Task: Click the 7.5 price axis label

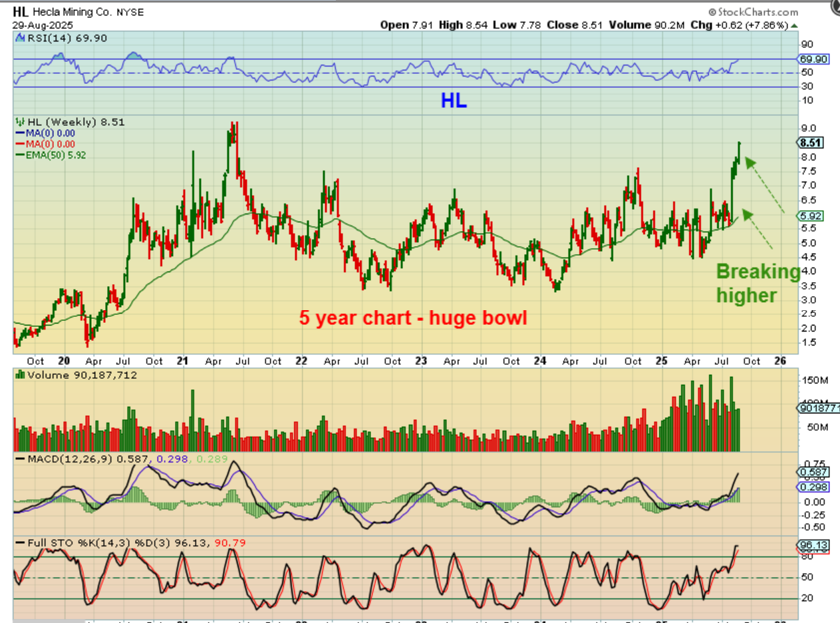Action: click(x=808, y=171)
